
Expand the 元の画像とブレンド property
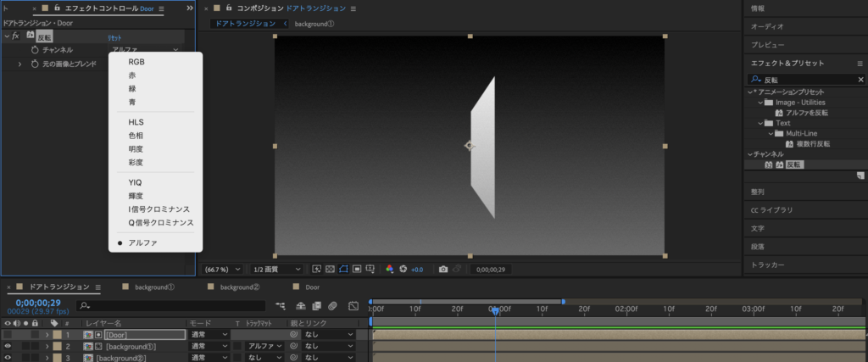[x=20, y=64]
